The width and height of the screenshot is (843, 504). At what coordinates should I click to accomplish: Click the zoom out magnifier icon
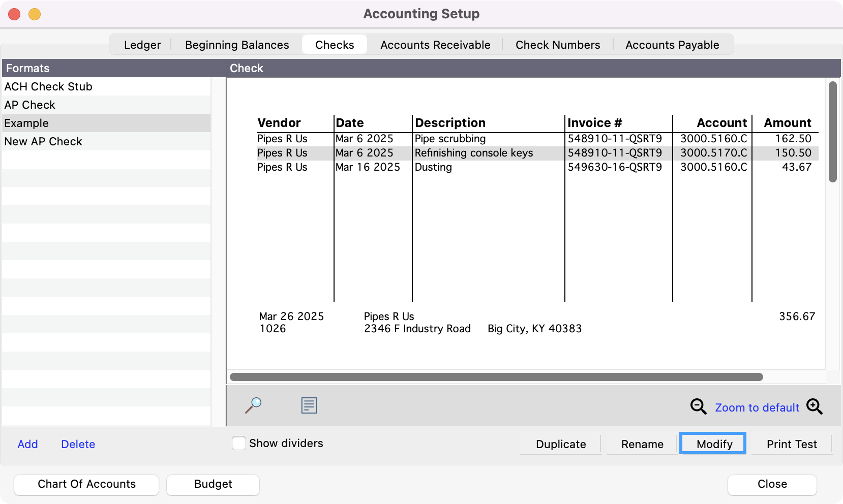[698, 406]
